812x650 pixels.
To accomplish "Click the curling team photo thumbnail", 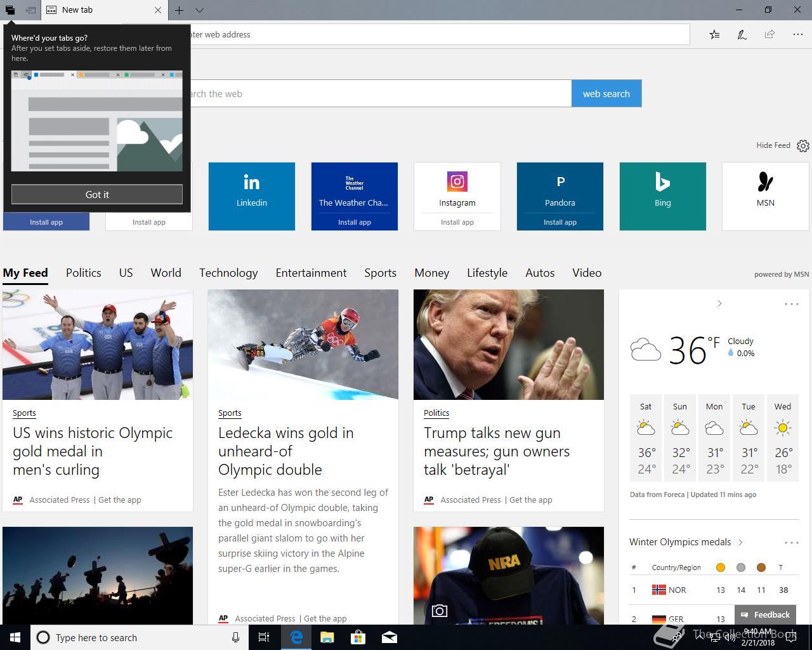I will pyautogui.click(x=98, y=345).
